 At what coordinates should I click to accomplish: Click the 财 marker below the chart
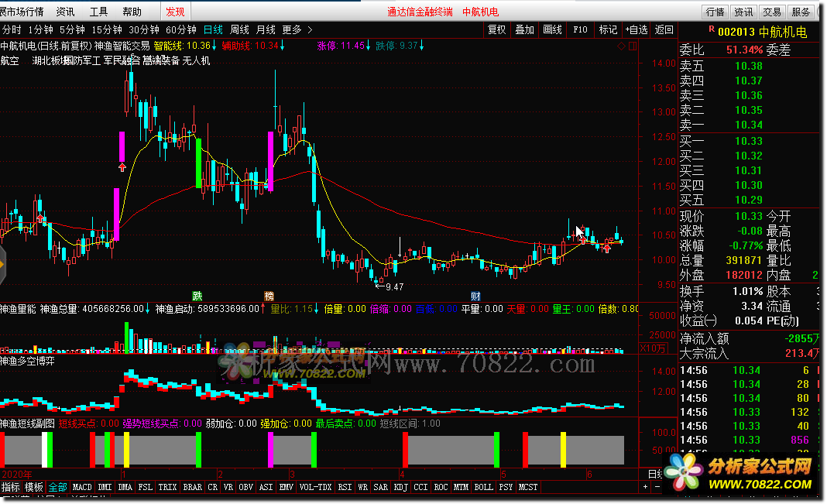coord(475,296)
